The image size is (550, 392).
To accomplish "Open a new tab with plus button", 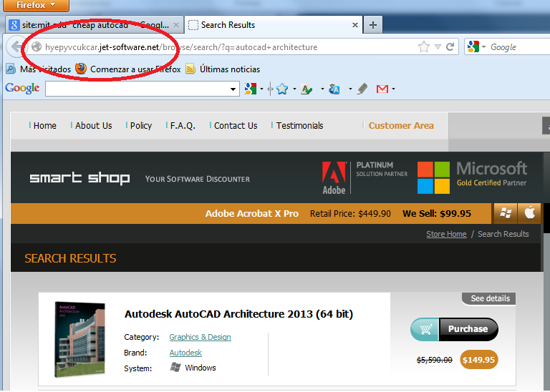I will 373,25.
